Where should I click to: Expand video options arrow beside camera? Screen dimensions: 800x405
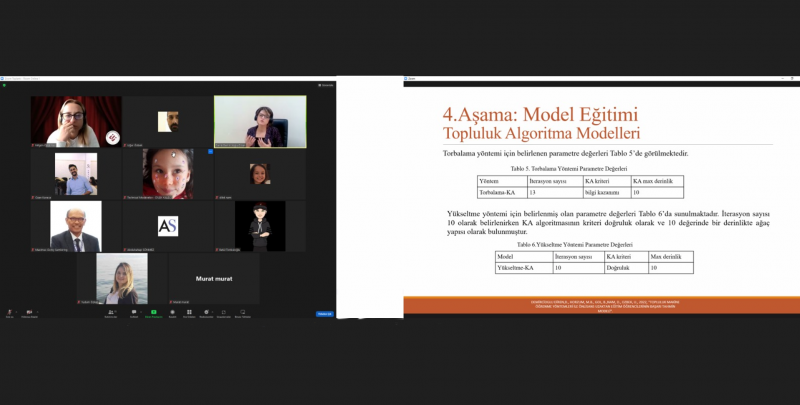38,310
